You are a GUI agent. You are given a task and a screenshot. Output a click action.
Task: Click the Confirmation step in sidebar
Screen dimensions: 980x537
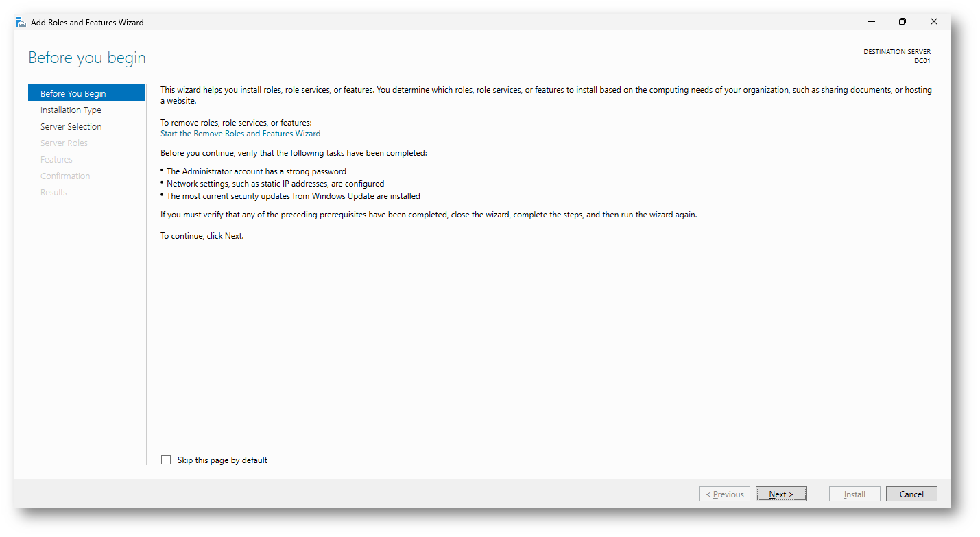click(65, 176)
